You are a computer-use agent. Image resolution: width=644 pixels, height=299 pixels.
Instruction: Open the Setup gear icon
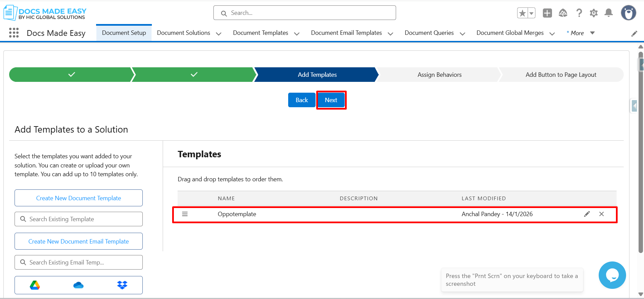[594, 13]
